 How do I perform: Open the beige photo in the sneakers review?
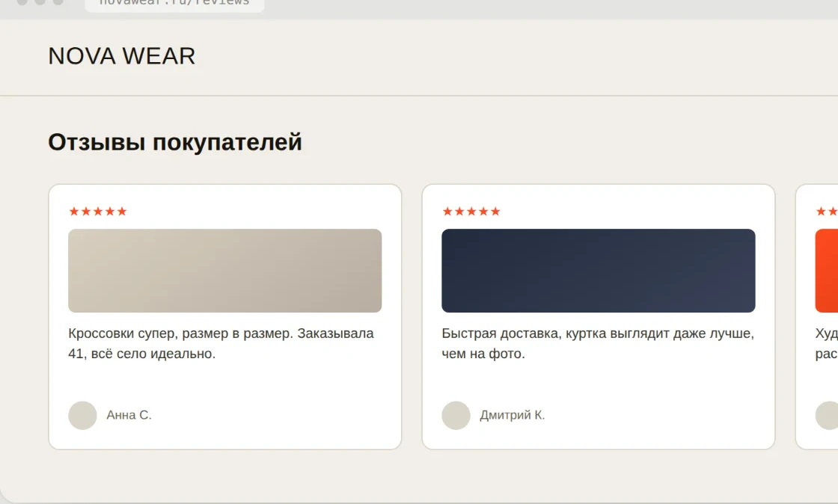225,271
